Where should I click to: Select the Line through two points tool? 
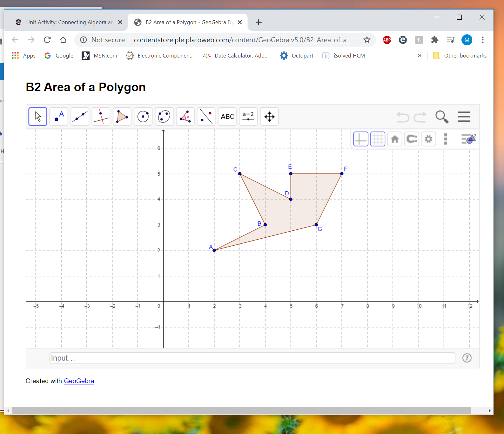click(x=80, y=117)
